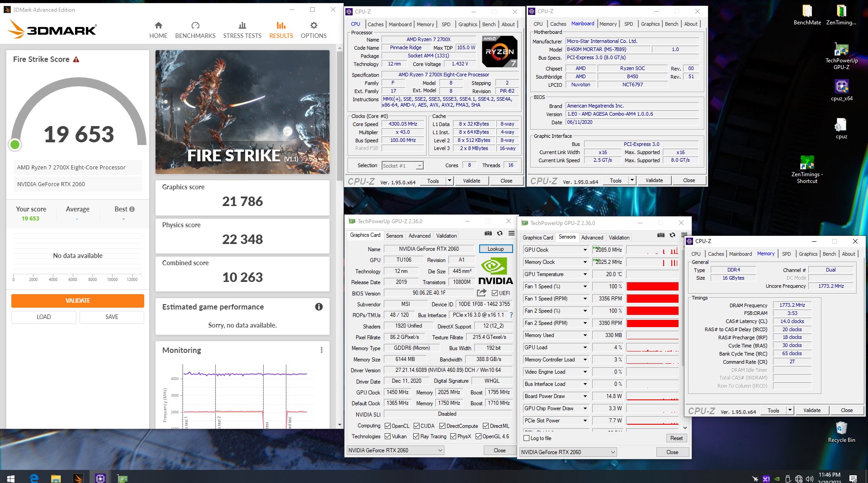868x483 pixels.
Task: Open Caches tab in CPU-Z CPU window
Action: pos(376,24)
